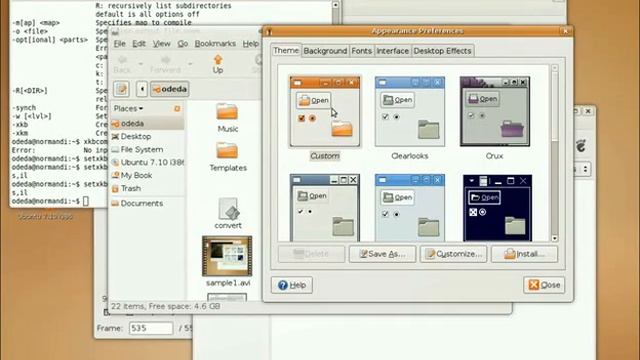Select the Clearlooks theme thumbnail
The width and height of the screenshot is (640, 360).
(x=410, y=111)
